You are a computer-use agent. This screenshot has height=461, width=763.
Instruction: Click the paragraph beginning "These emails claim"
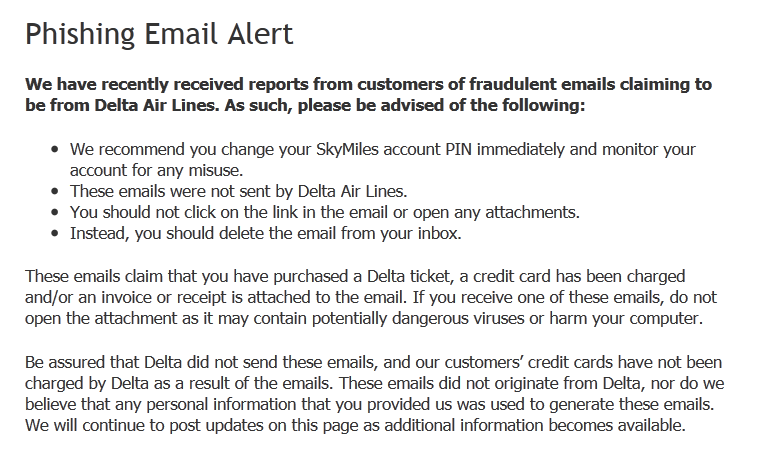coord(368,297)
